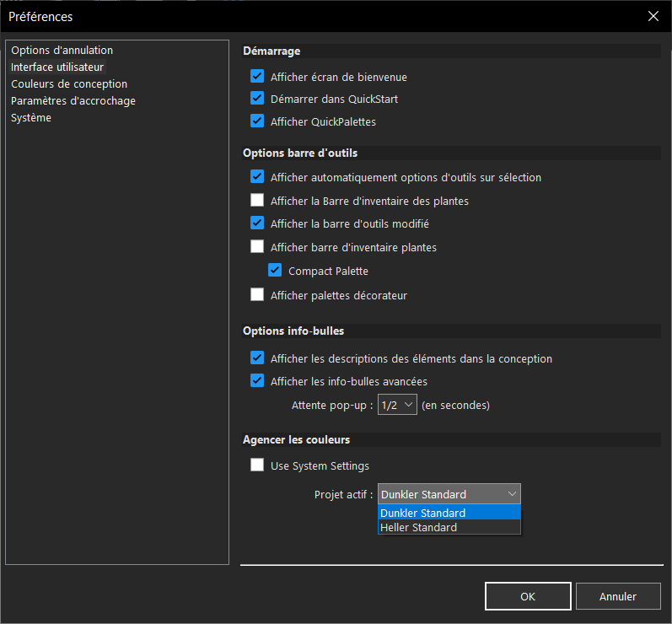The width and height of the screenshot is (672, 624).
Task: Collapse the Projet actif dropdown arrow
Action: pyautogui.click(x=512, y=494)
